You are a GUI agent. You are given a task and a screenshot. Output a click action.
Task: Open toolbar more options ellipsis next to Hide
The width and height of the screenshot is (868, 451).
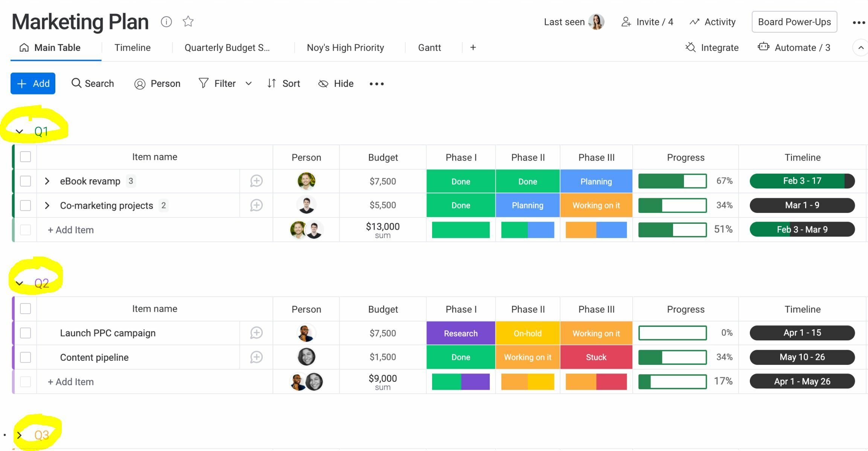[377, 84]
